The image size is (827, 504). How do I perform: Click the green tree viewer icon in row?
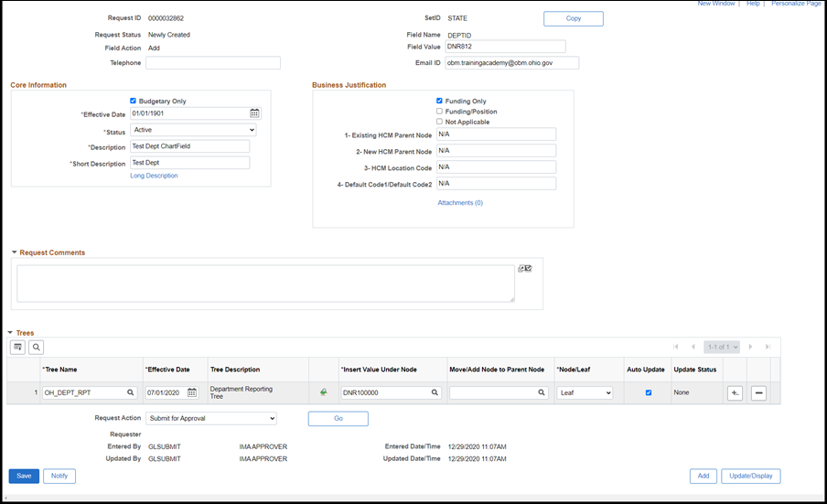(x=323, y=393)
